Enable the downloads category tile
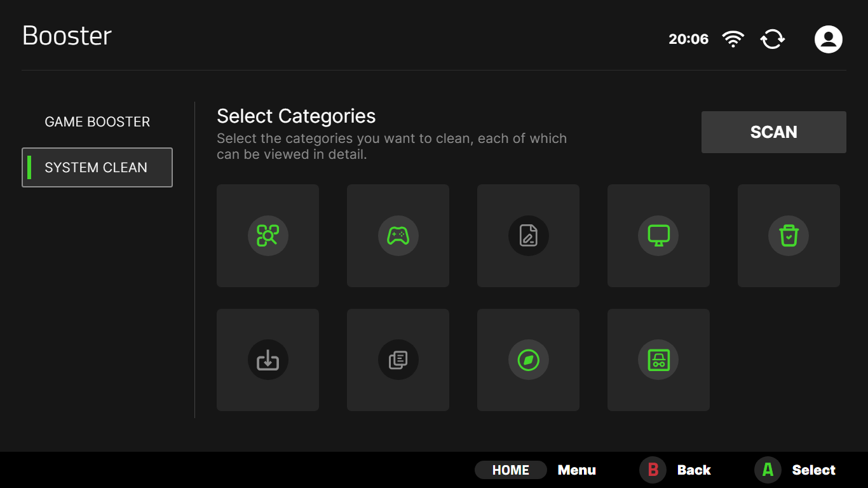Image resolution: width=868 pixels, height=488 pixels. [x=268, y=360]
